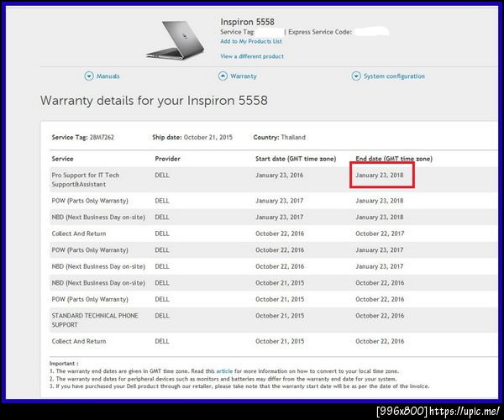504x420 pixels.
Task: Open the Manuals tab label
Action: pyautogui.click(x=108, y=76)
